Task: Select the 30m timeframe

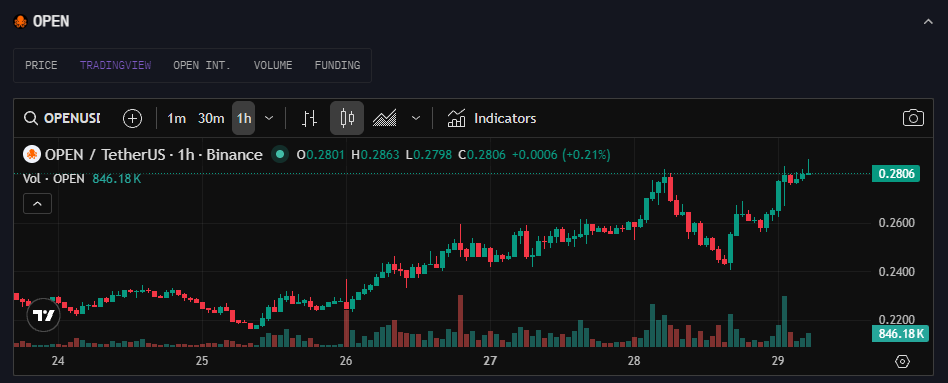Action: click(211, 118)
